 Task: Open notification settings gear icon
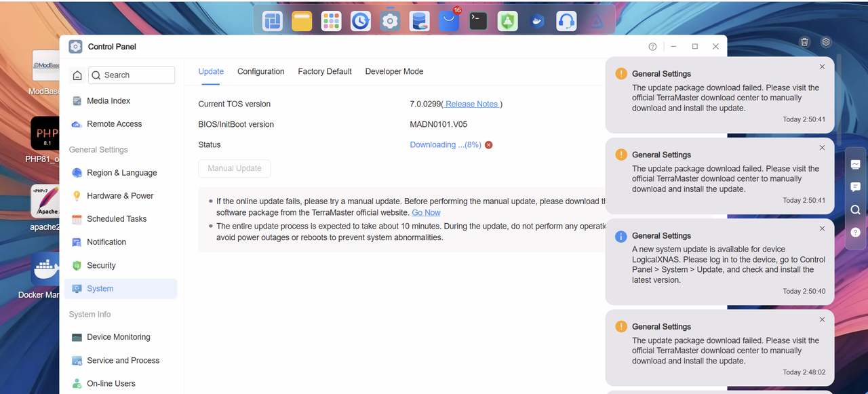click(x=826, y=42)
